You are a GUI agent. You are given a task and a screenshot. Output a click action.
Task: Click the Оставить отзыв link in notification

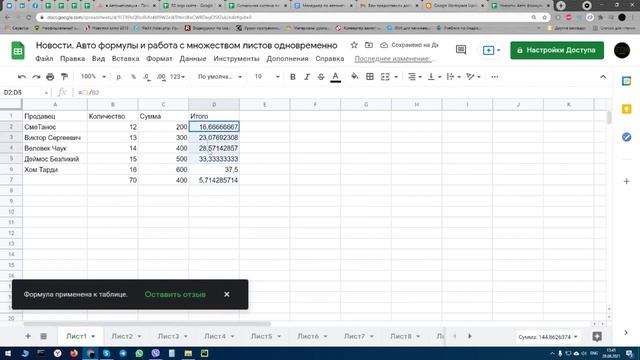tap(175, 294)
